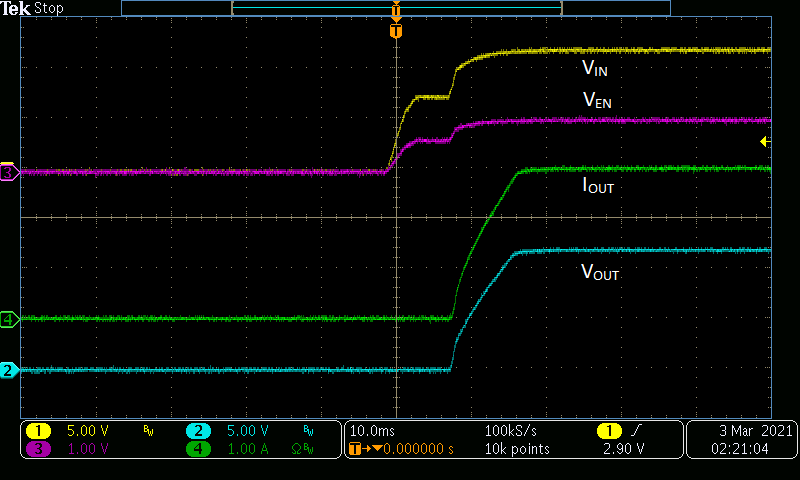
Task: Click the orange trigger position marker T
Action: click(x=396, y=31)
